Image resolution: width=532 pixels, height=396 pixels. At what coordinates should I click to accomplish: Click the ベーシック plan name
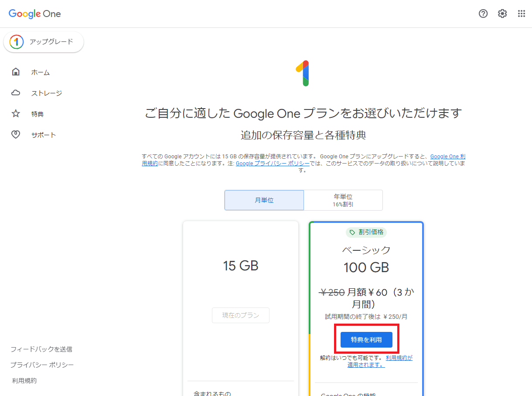click(366, 250)
